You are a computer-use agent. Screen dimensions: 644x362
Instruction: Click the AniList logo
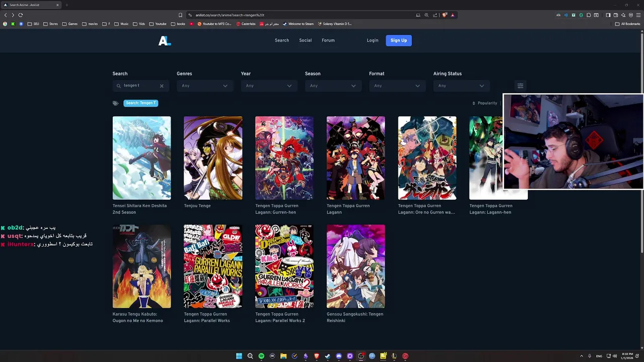[165, 41]
